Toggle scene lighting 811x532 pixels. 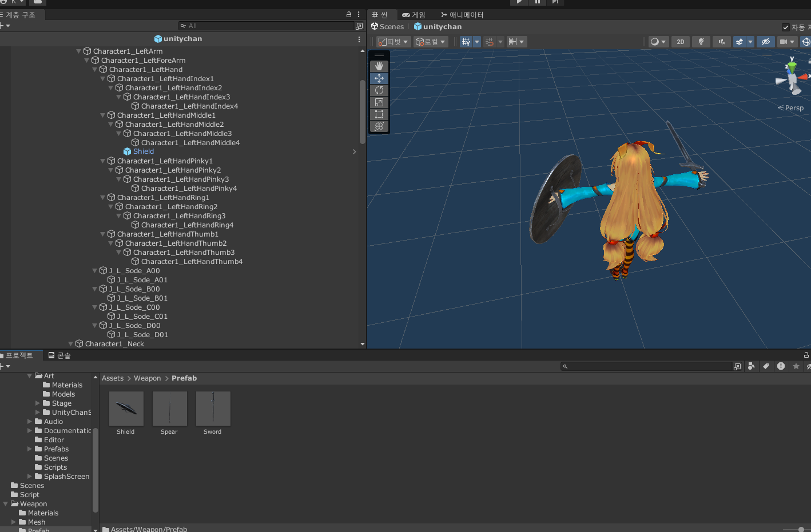click(701, 42)
